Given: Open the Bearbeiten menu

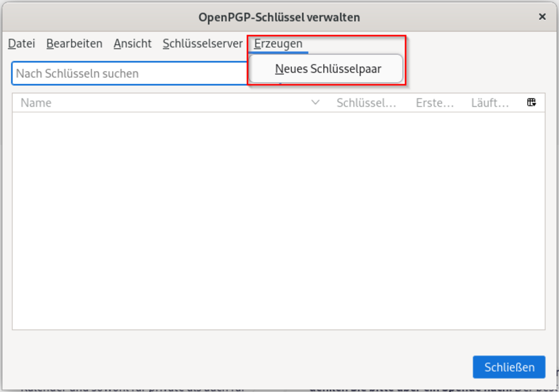Looking at the screenshot, I should pyautogui.click(x=74, y=44).
